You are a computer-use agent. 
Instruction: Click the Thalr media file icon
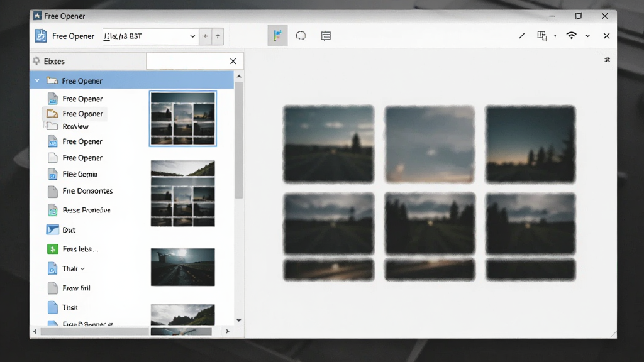point(53,268)
